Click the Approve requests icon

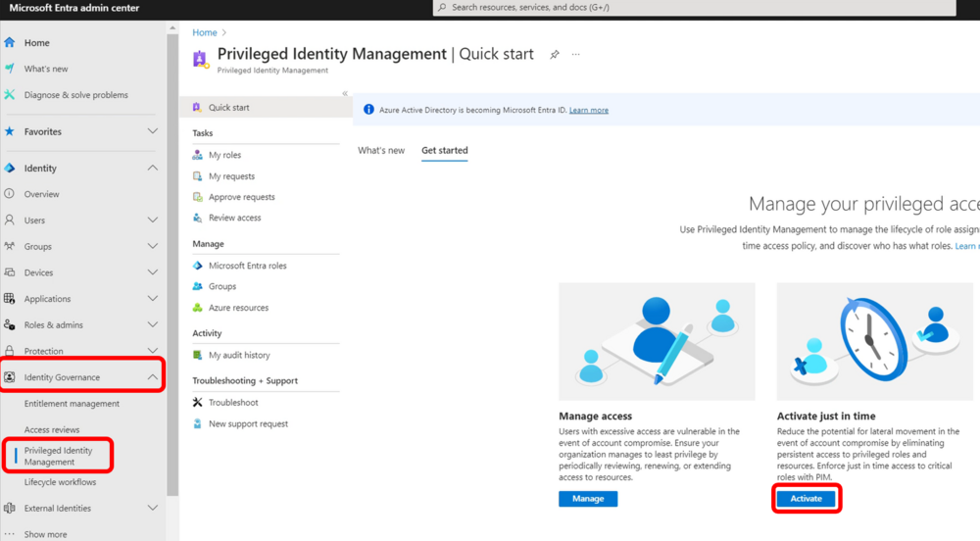198,197
